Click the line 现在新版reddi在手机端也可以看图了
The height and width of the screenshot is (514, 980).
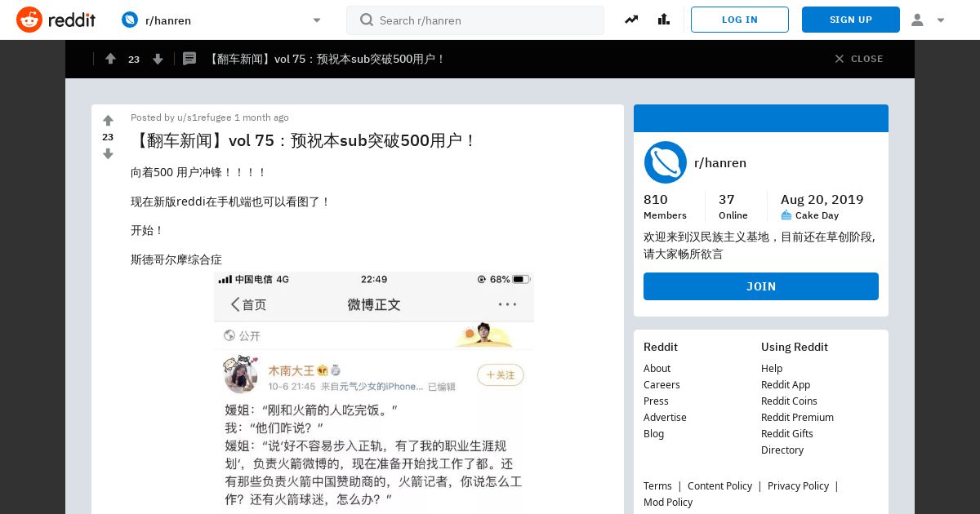click(x=231, y=202)
